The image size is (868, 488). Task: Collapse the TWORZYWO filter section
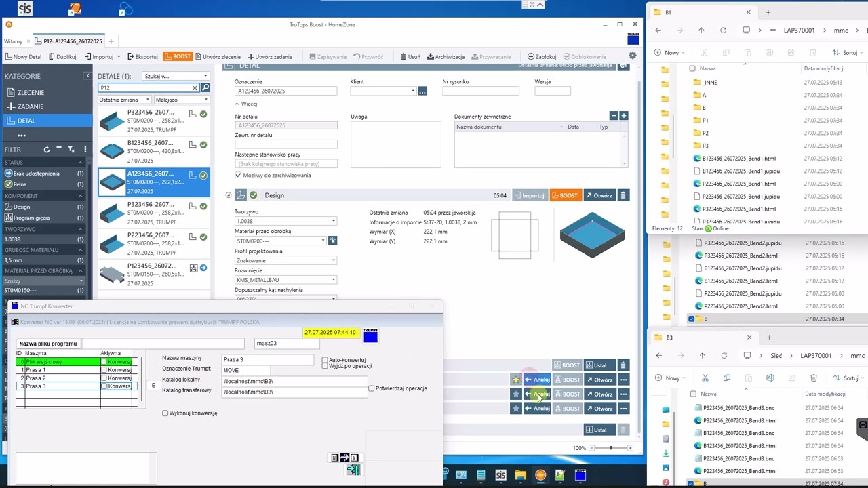(x=81, y=230)
